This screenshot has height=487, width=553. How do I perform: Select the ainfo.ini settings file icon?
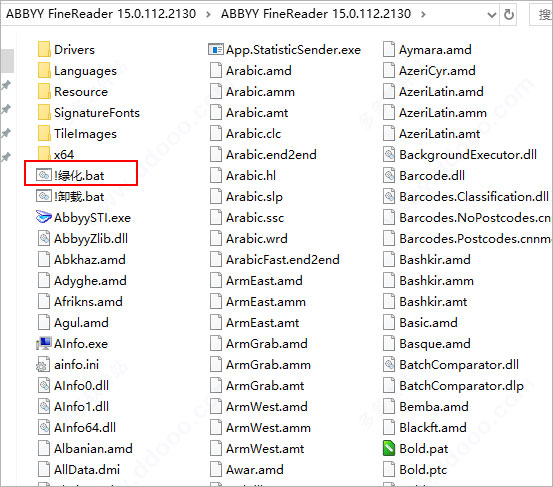[x=43, y=365]
